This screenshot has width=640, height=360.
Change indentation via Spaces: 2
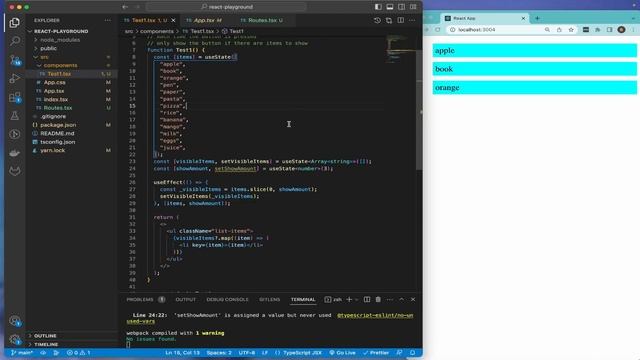coord(219,353)
